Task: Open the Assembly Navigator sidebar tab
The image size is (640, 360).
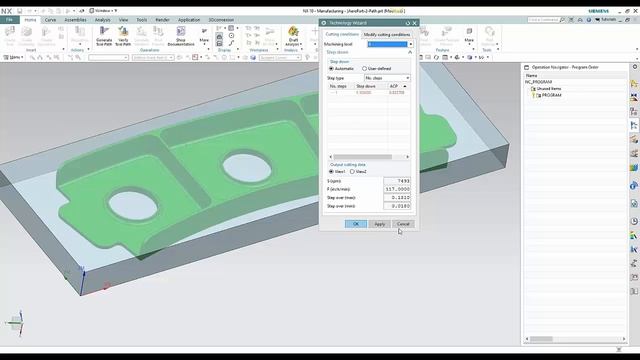Action: [x=634, y=84]
